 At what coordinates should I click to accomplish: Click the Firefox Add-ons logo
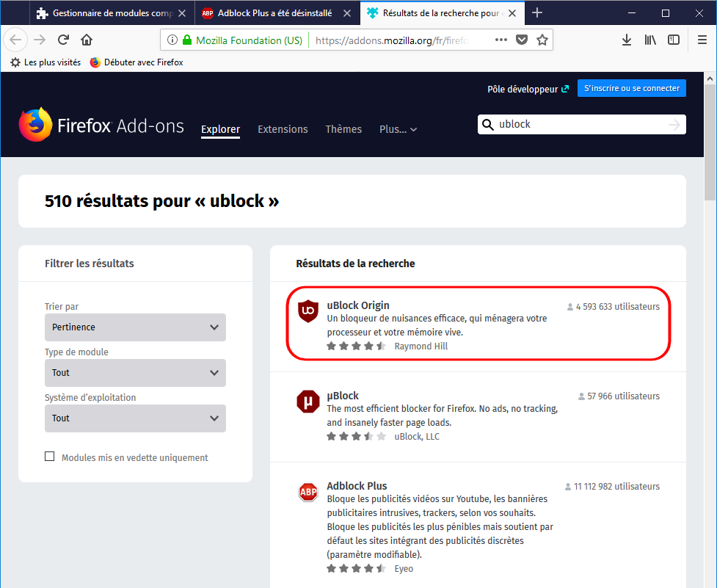click(x=101, y=125)
